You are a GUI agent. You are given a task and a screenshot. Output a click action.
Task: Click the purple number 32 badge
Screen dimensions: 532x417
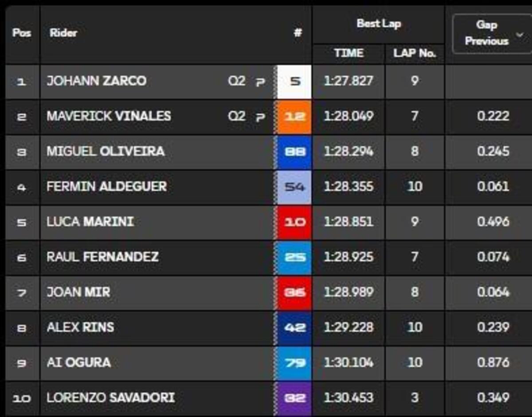[x=295, y=397]
